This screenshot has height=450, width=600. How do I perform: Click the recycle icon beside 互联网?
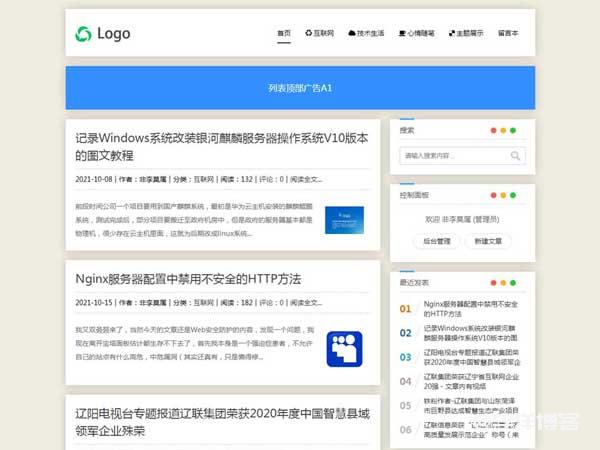coord(309,33)
